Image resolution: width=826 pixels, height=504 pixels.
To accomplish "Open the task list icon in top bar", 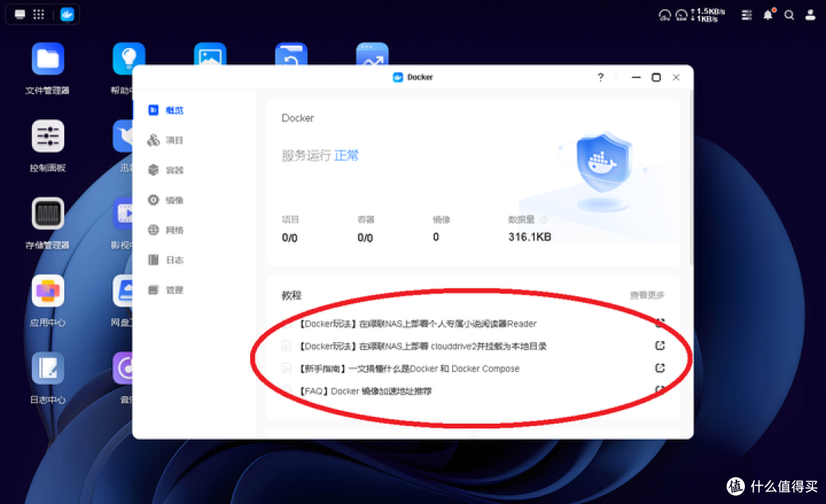I will tap(746, 15).
